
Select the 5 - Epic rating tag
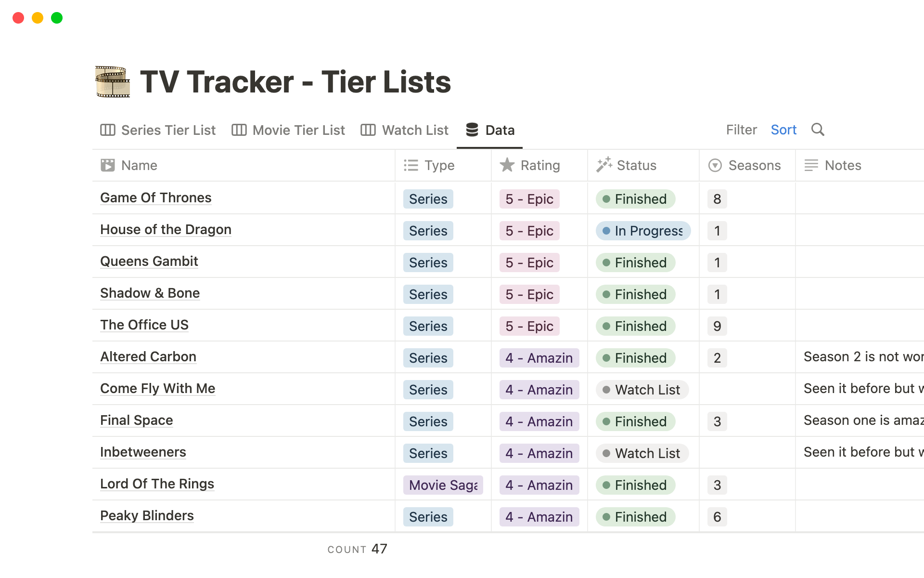click(529, 197)
